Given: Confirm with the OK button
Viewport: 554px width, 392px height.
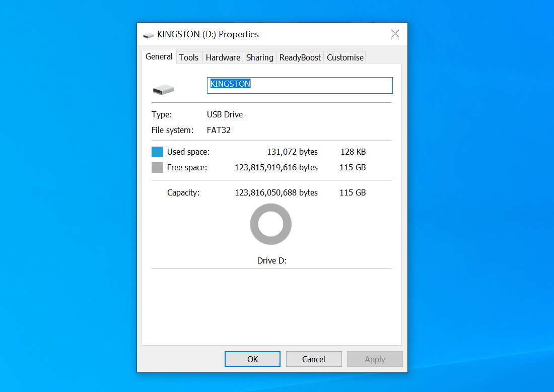Looking at the screenshot, I should 253,359.
